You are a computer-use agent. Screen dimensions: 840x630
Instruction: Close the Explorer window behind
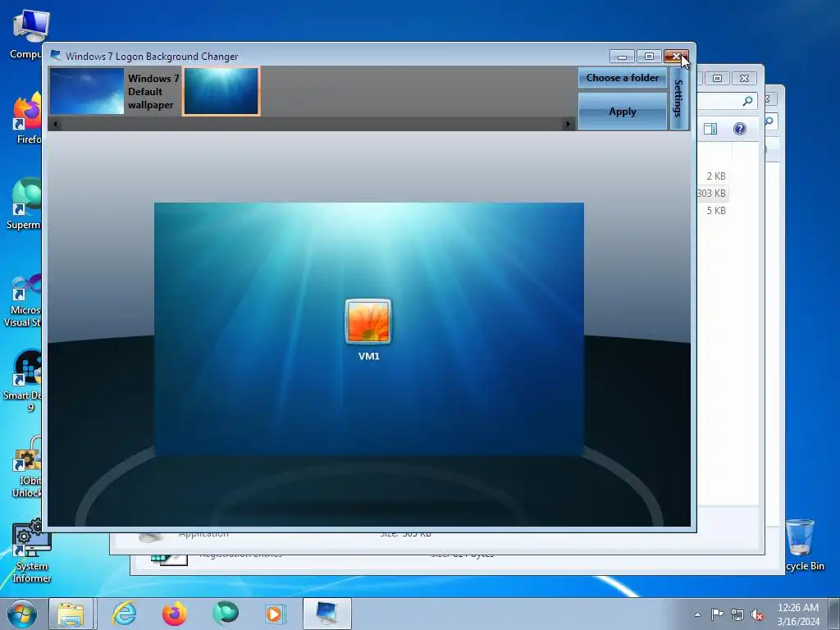tap(744, 78)
